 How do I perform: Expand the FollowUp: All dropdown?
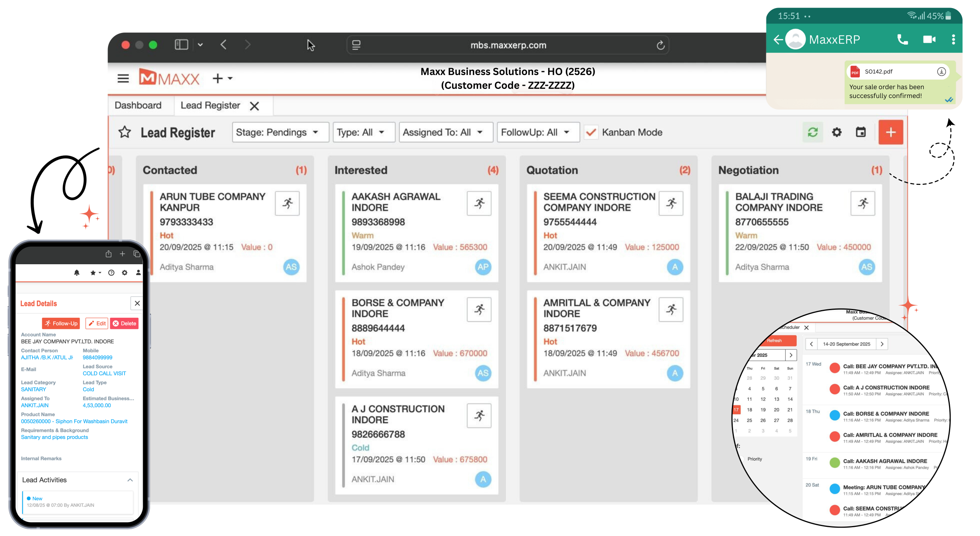[x=538, y=132]
